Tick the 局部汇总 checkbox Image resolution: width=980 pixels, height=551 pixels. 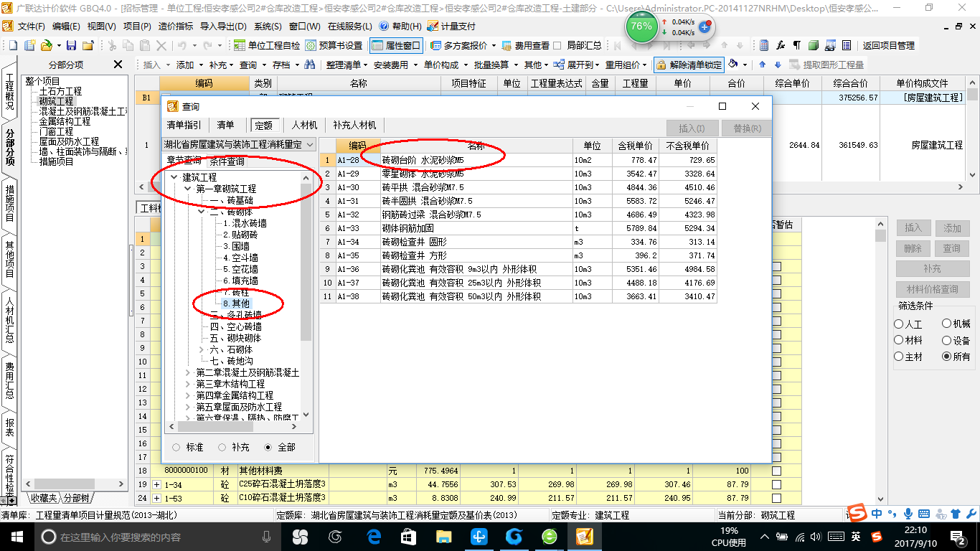pos(557,45)
